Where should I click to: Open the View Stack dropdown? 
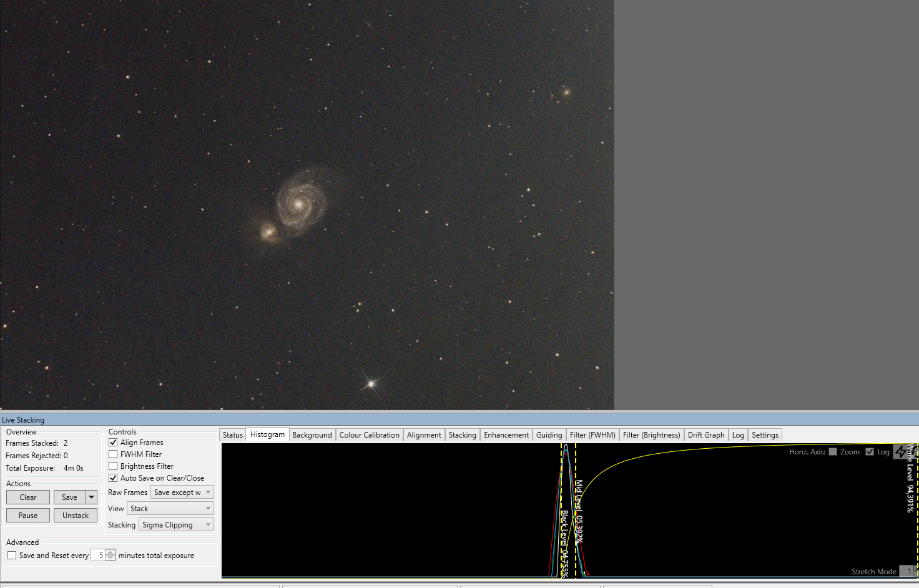[x=170, y=509]
